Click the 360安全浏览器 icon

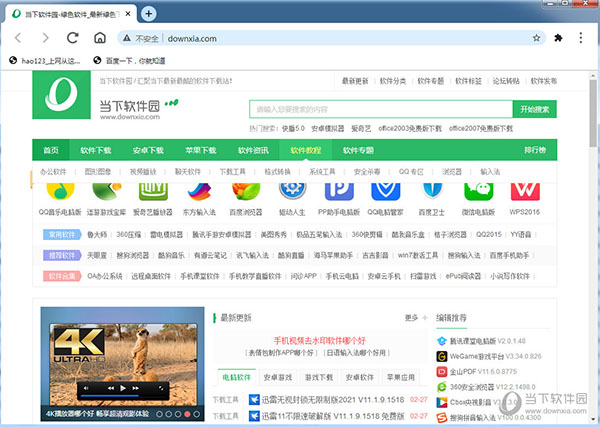442,387
